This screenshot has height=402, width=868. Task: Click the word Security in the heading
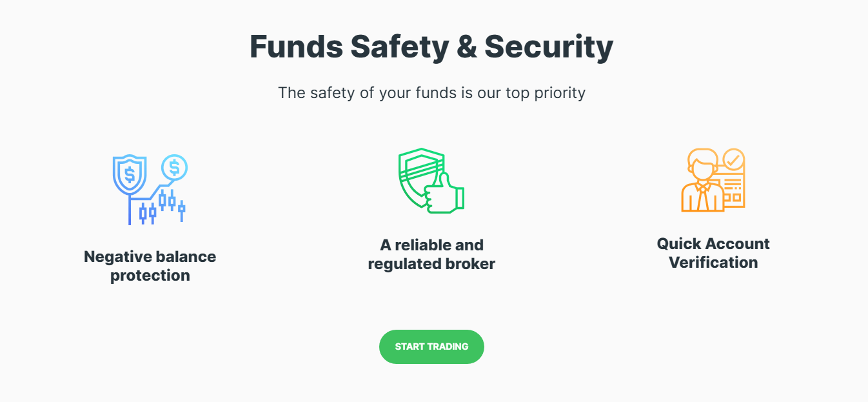(549, 47)
